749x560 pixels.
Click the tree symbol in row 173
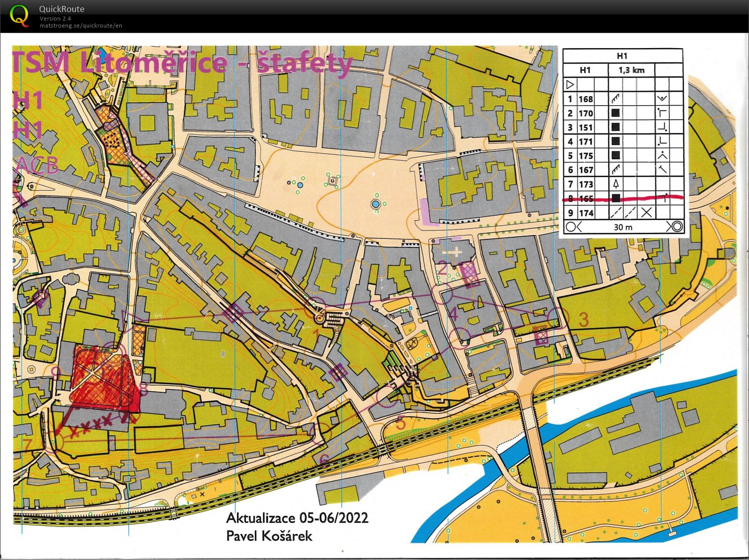click(616, 184)
